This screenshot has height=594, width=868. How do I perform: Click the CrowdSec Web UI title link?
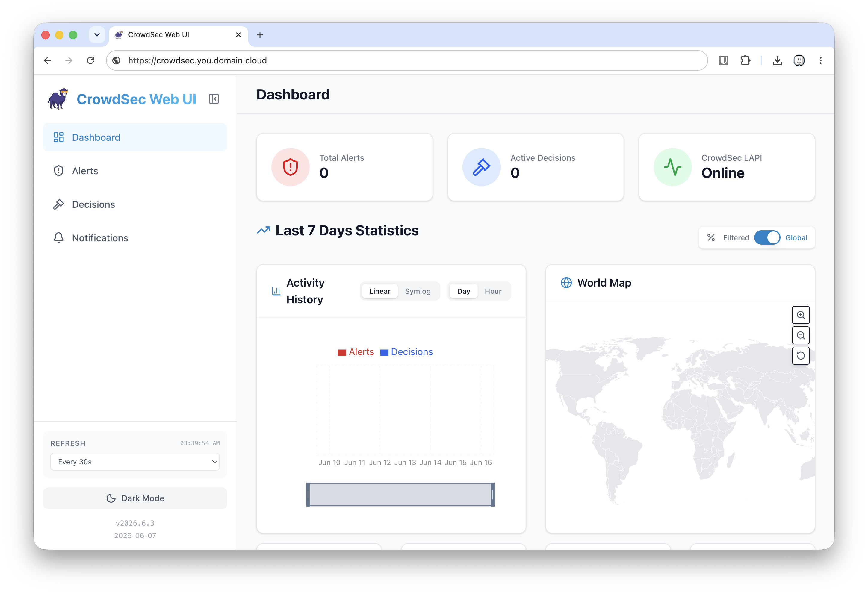pyautogui.click(x=136, y=99)
